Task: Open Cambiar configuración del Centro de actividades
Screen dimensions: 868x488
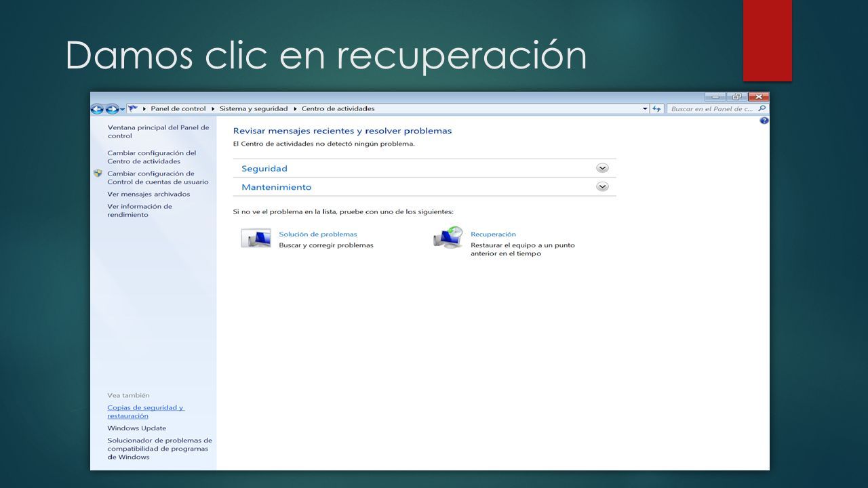Action: tap(151, 157)
